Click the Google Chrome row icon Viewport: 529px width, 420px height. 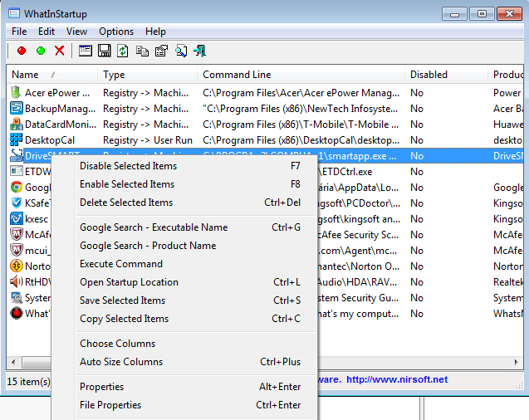pyautogui.click(x=17, y=187)
